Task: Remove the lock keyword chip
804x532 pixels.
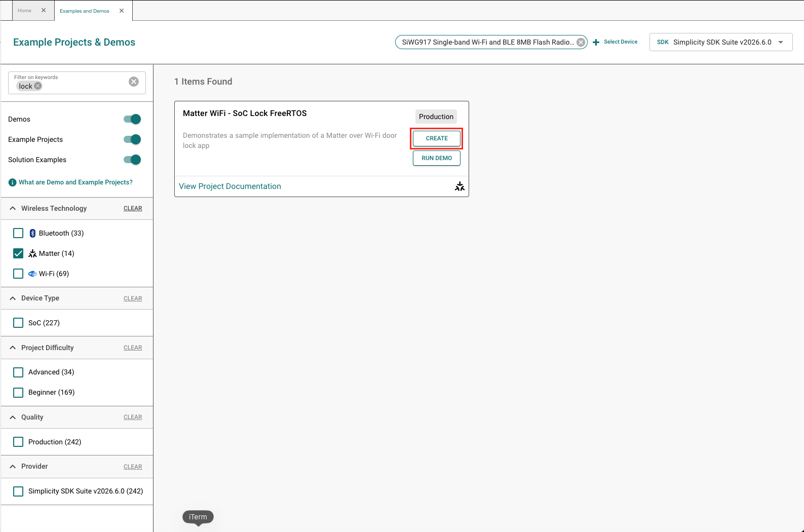Action: pyautogui.click(x=37, y=86)
